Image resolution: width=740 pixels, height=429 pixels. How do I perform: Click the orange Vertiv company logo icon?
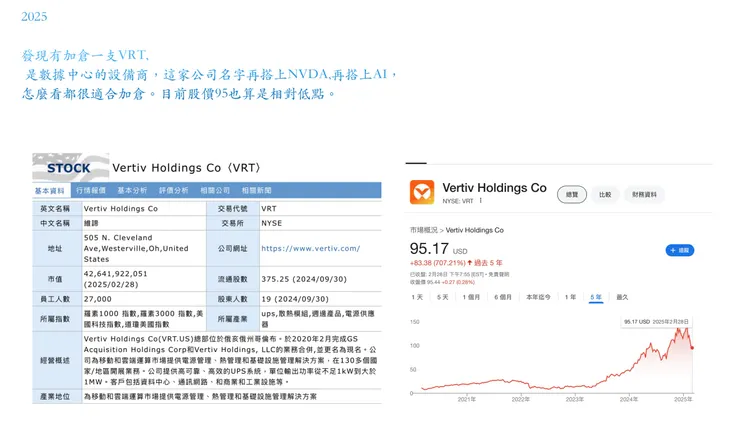click(x=422, y=192)
